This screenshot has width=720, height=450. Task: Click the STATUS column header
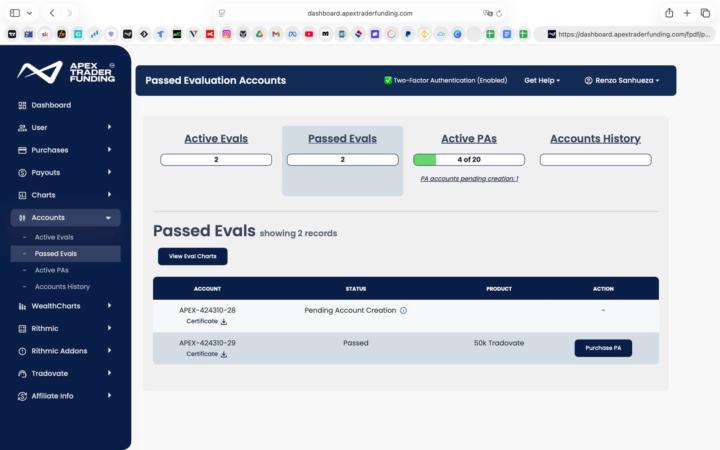click(x=356, y=289)
